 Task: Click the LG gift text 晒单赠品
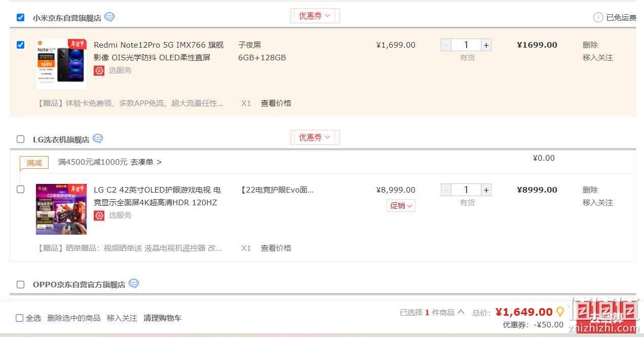tap(130, 248)
